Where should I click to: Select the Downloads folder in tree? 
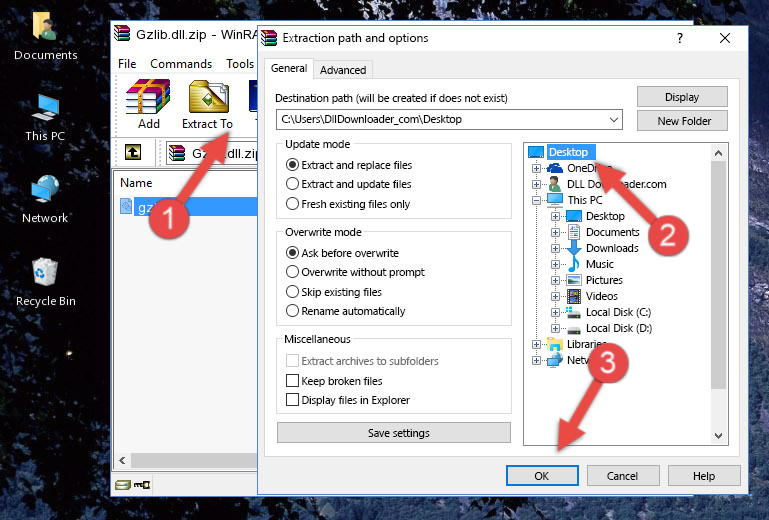[x=612, y=248]
